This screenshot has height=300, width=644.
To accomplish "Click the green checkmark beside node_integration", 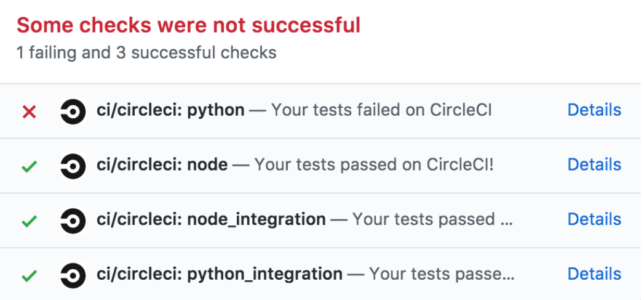I will tap(29, 220).
